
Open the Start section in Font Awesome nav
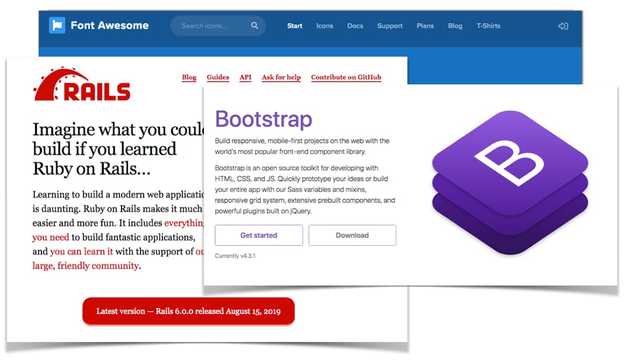[295, 25]
